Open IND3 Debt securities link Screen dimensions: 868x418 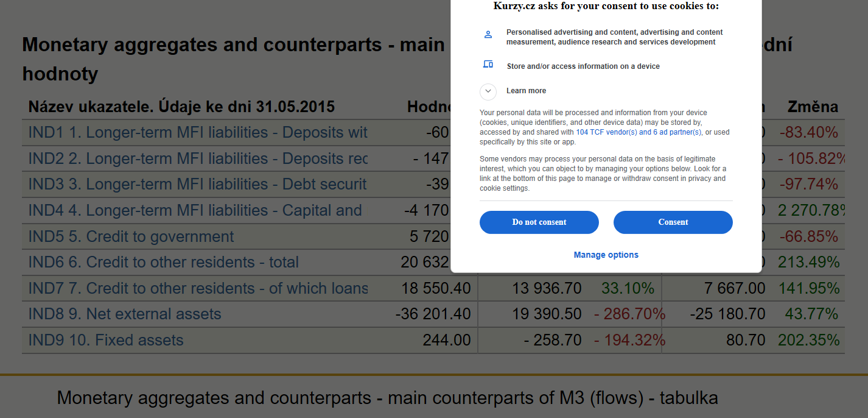pos(198,185)
